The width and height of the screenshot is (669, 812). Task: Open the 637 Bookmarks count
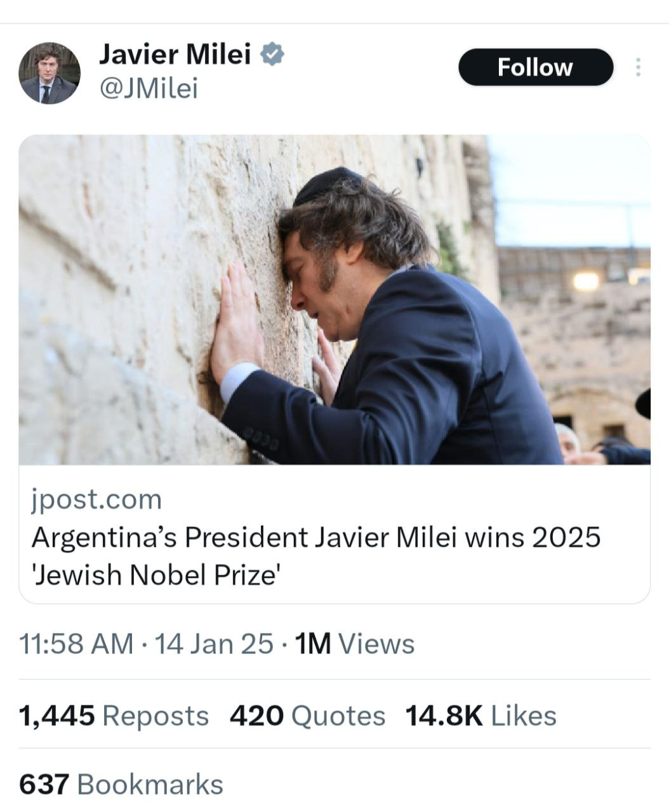tap(121, 784)
